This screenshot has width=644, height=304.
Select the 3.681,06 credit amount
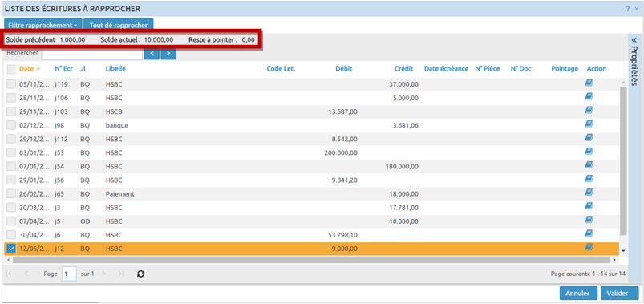pyautogui.click(x=406, y=125)
